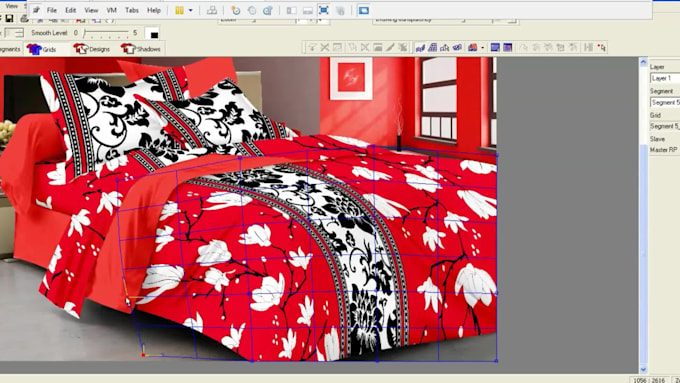Open the Edit menu
680x383 pixels.
(x=71, y=10)
